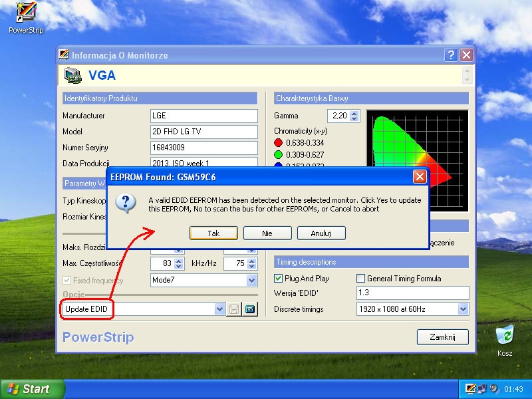Enable the General Timing Formula checkbox

pyautogui.click(x=360, y=279)
